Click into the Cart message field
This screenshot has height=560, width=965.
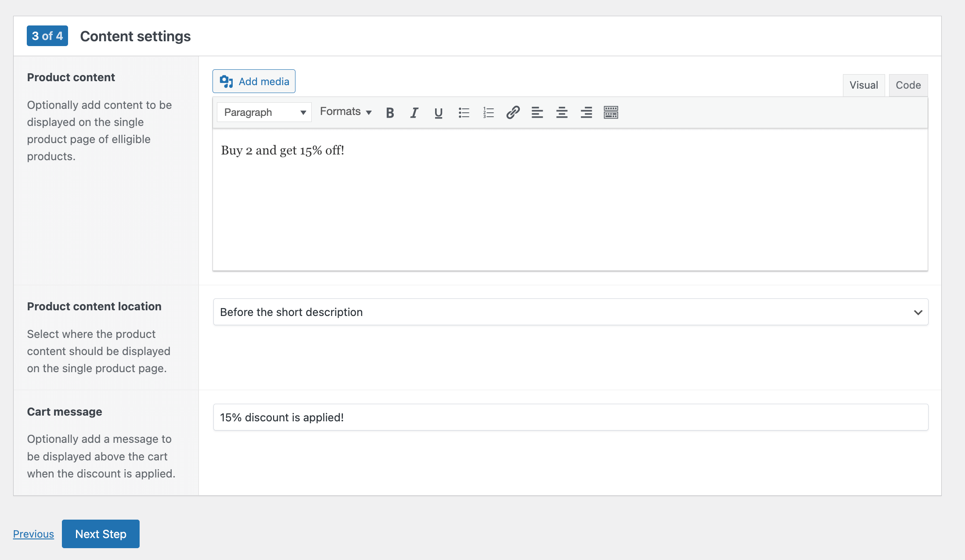pos(570,417)
